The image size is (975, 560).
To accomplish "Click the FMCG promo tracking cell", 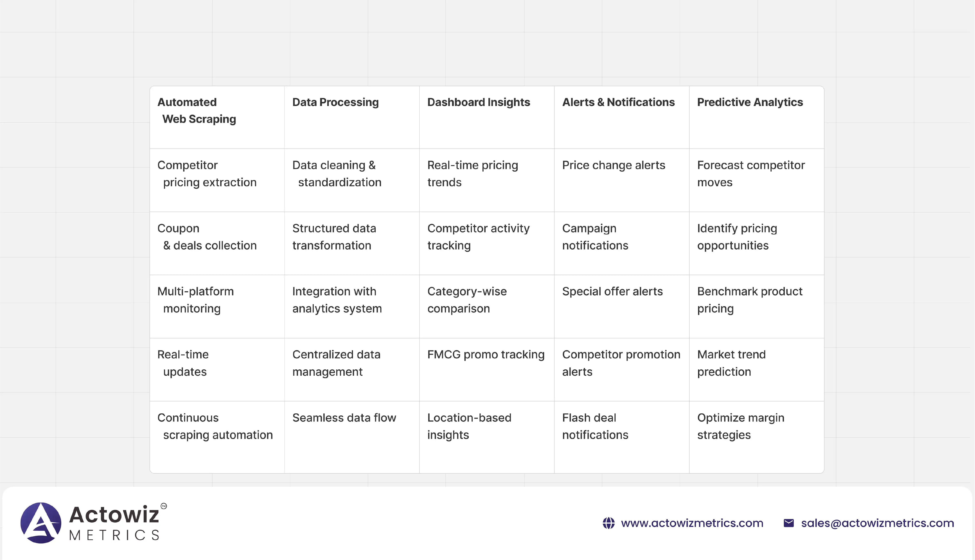I will pos(485,355).
